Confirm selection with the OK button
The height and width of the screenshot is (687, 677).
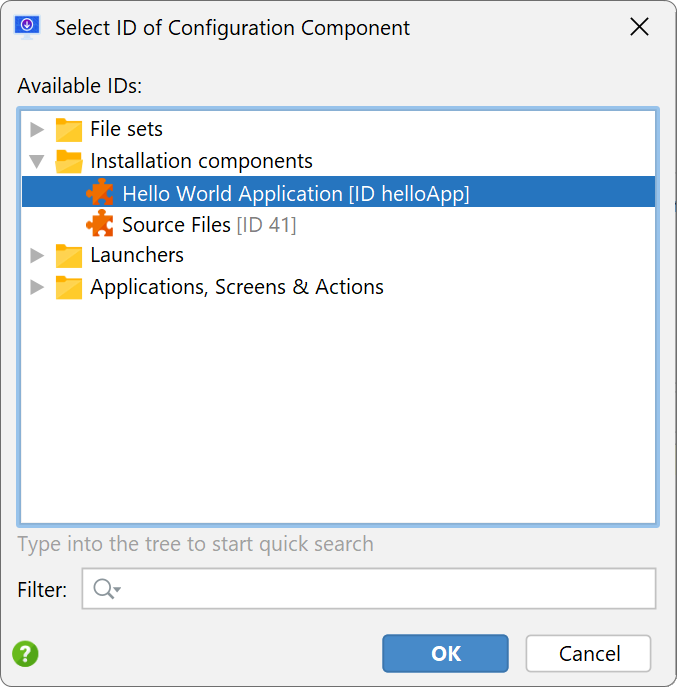coord(445,653)
